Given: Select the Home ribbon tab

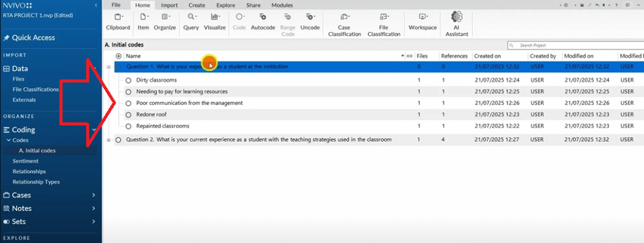Looking at the screenshot, I should pos(143,5).
